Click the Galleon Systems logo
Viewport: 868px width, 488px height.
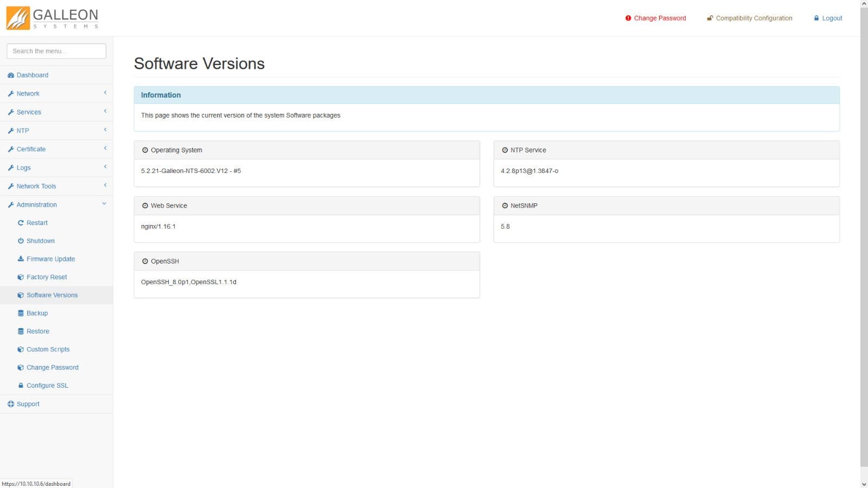point(53,18)
